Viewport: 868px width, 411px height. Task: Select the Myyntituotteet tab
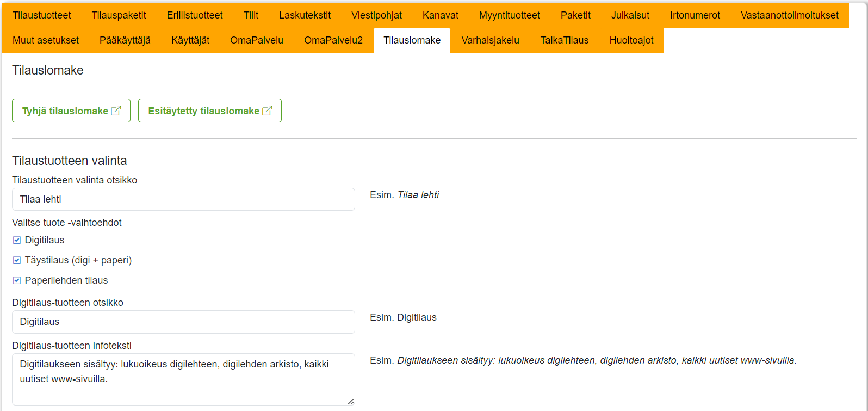510,15
